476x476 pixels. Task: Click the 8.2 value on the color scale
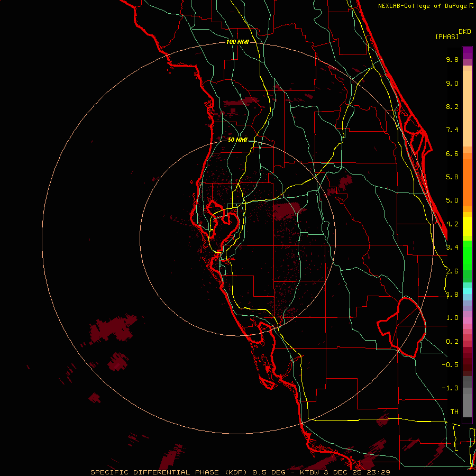(452, 106)
